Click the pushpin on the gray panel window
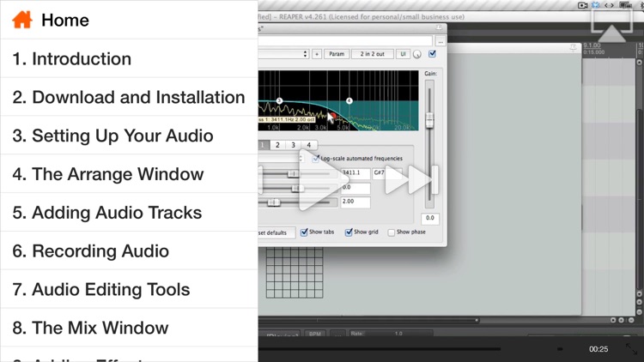This screenshot has width=644, height=362. (574, 48)
